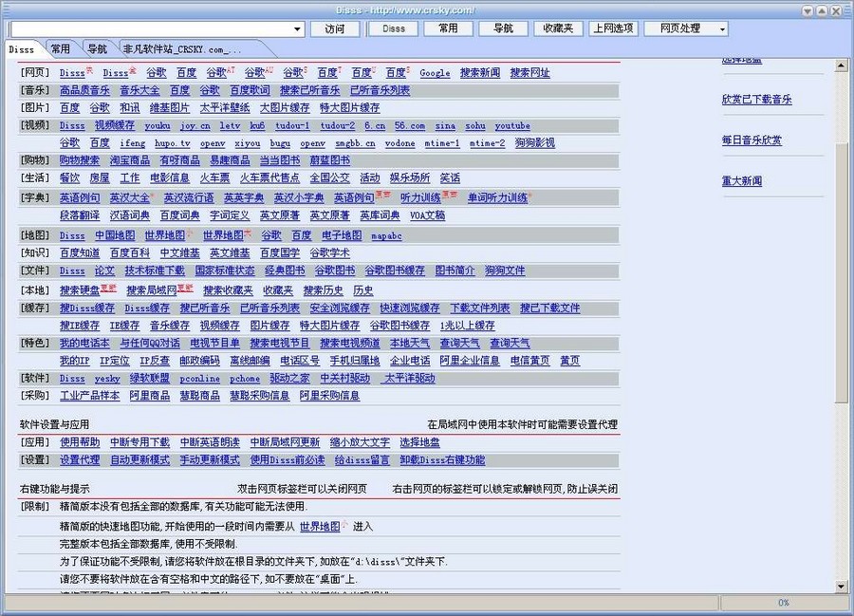Click the 中国地图 link
The image size is (854, 616).
(115, 235)
